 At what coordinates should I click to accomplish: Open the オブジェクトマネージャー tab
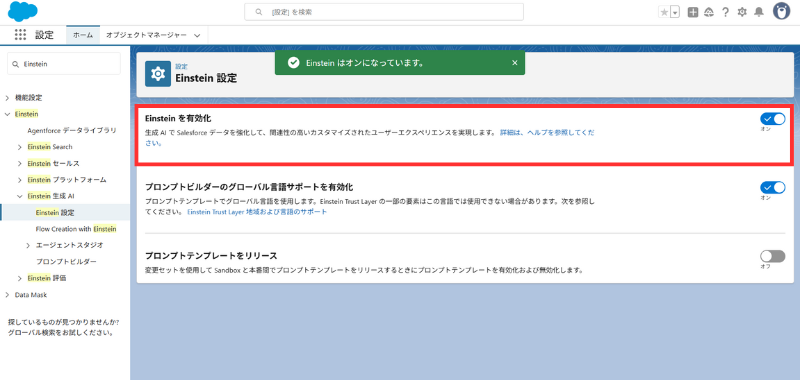(x=146, y=35)
